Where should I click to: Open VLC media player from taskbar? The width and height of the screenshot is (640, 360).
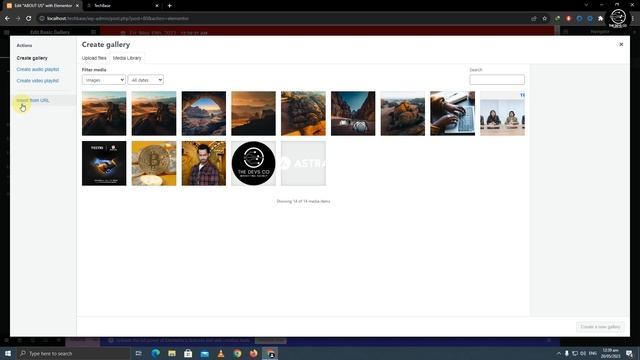point(221,353)
